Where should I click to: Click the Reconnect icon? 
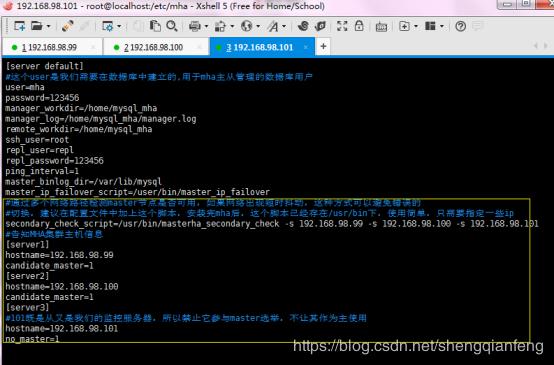coord(84,26)
